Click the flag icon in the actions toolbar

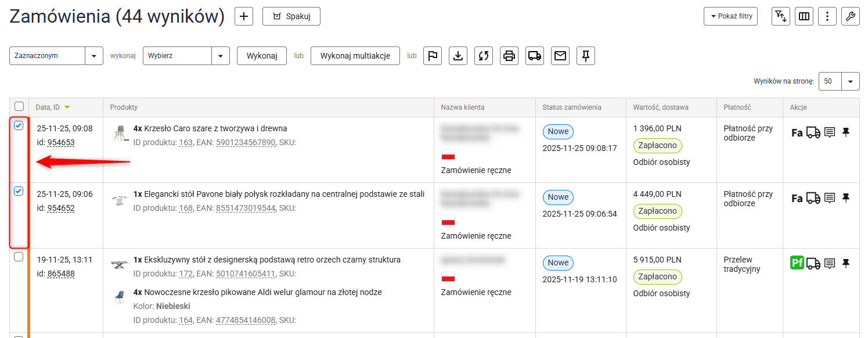pyautogui.click(x=433, y=56)
